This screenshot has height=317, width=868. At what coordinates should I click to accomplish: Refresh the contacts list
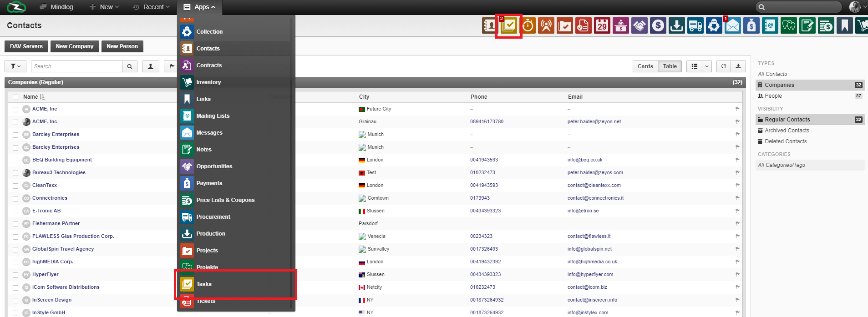pyautogui.click(x=723, y=66)
